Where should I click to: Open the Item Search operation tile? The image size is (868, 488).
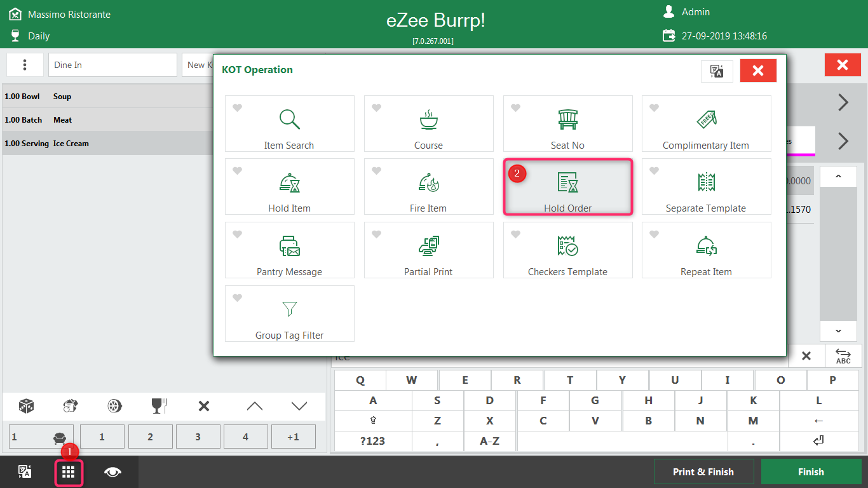290,123
